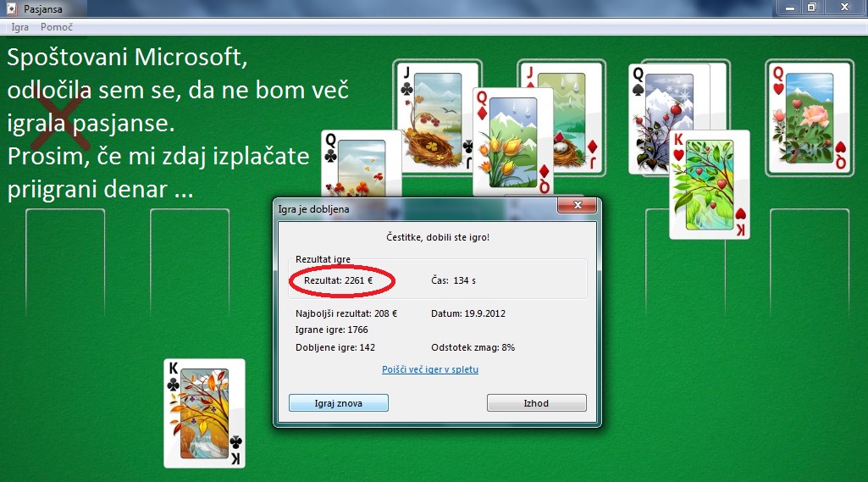Click the Pasjansa title bar app icon
The width and height of the screenshot is (868, 482).
(12, 8)
